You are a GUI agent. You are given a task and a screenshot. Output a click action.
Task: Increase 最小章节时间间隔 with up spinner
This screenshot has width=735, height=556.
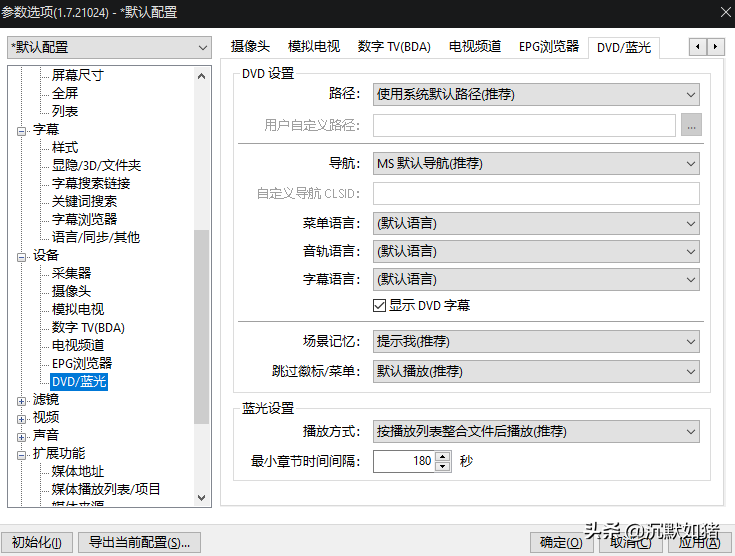click(x=443, y=456)
